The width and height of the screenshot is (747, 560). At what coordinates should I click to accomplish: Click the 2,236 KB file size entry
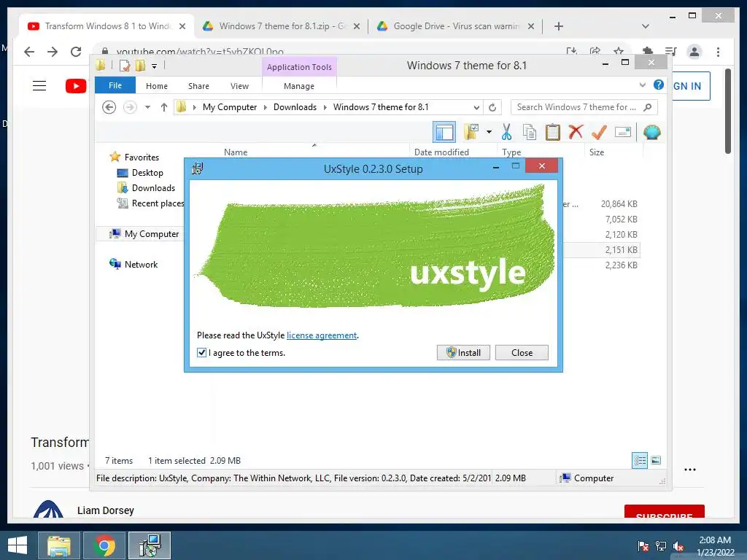622,265
